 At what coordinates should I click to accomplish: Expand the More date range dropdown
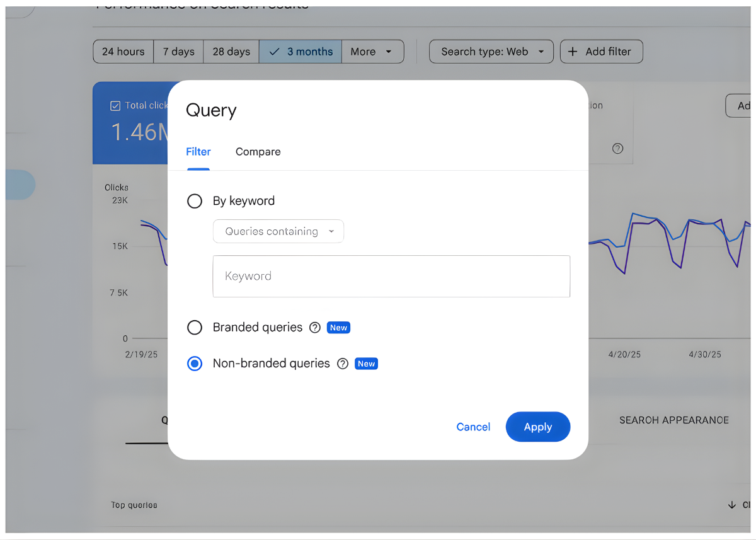(373, 51)
